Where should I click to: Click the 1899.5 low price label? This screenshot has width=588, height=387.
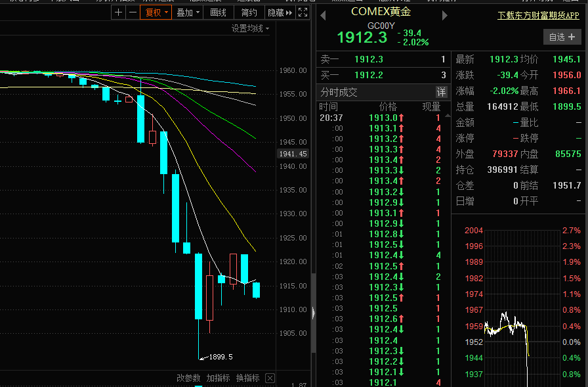coord(220,357)
